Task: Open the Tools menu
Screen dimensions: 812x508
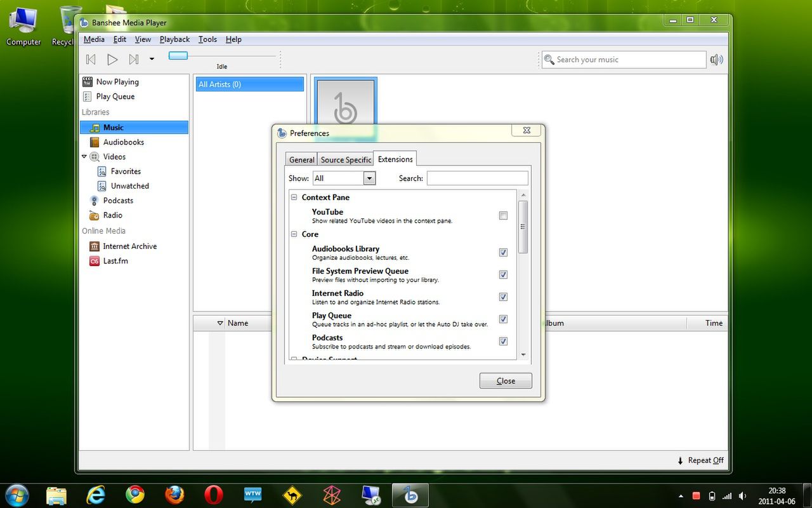Action: pos(207,39)
